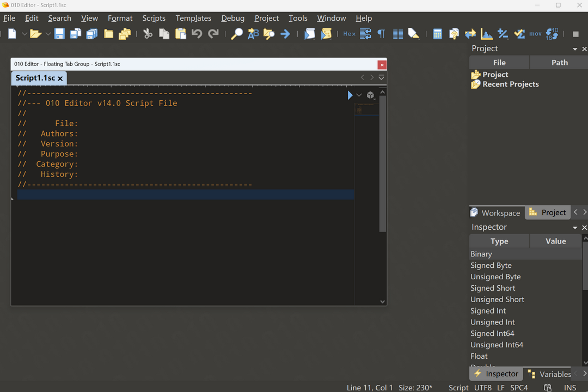The image size is (588, 392).
Task: Open the Disassembler mov icon
Action: pyautogui.click(x=535, y=34)
